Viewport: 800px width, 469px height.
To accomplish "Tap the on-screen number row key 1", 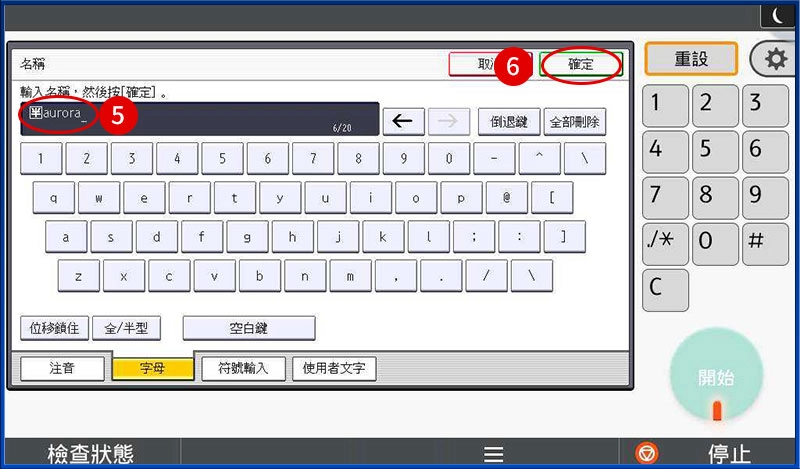I will click(41, 159).
